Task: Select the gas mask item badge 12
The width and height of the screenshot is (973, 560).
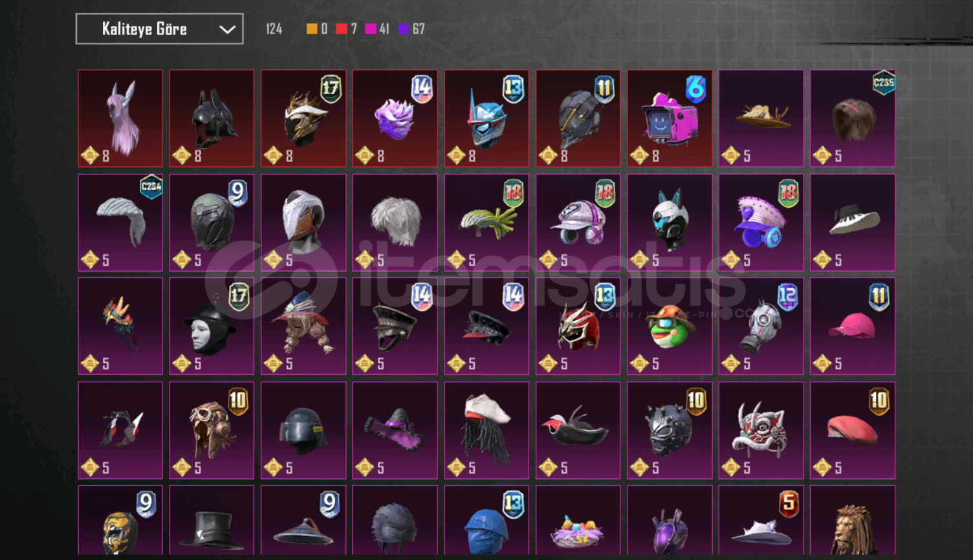Action: click(x=761, y=327)
